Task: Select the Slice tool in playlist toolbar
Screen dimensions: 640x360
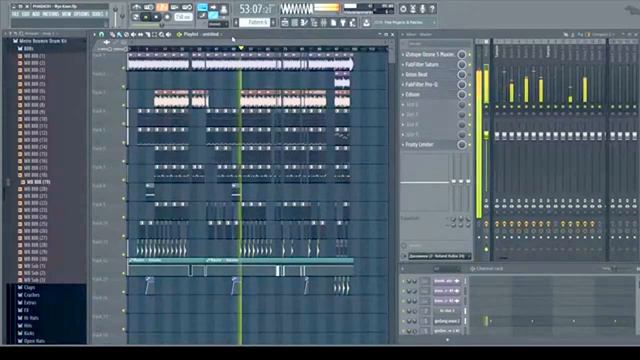Action: tap(147, 34)
